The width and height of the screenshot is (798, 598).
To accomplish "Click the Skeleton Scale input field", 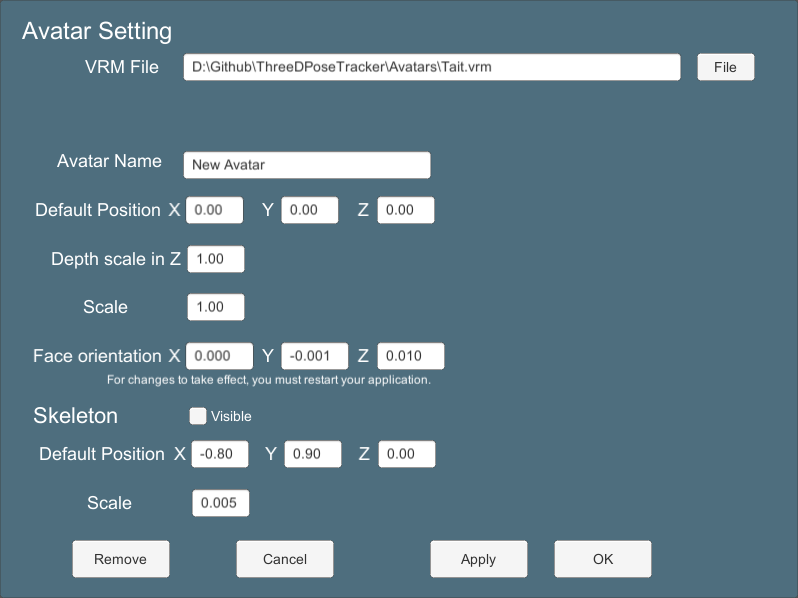I will [x=220, y=503].
